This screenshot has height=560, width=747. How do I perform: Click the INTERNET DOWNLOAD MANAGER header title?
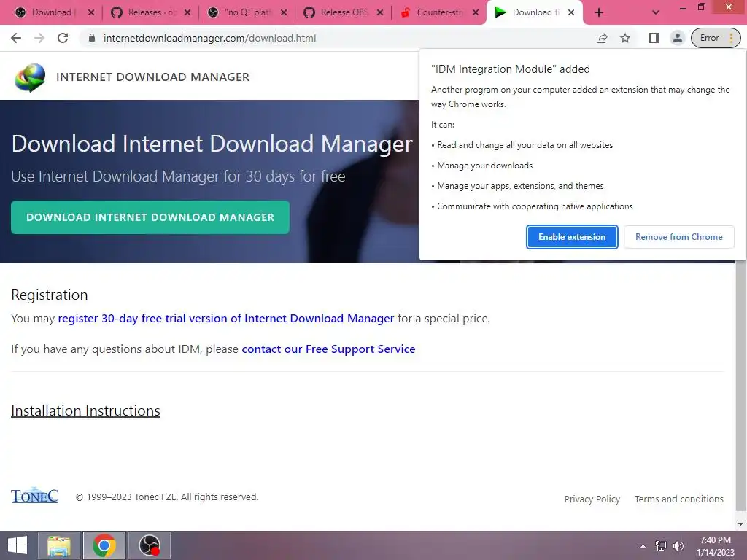click(153, 77)
